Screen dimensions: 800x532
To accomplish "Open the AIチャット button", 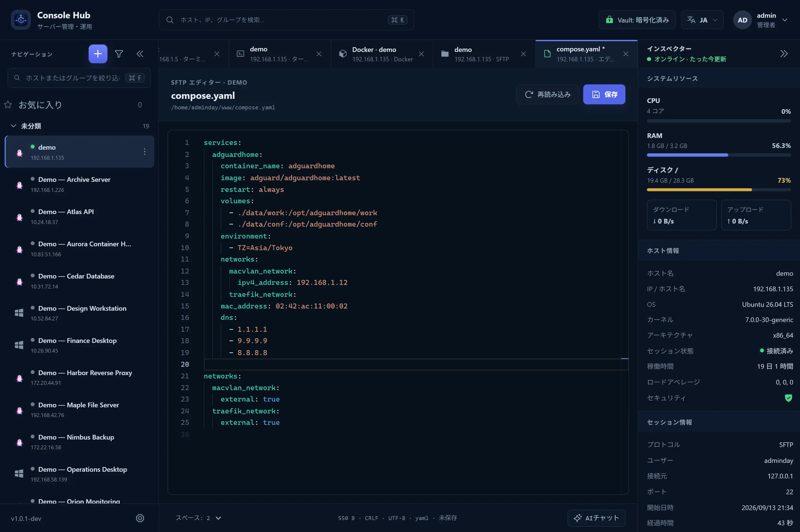I will tap(596, 518).
